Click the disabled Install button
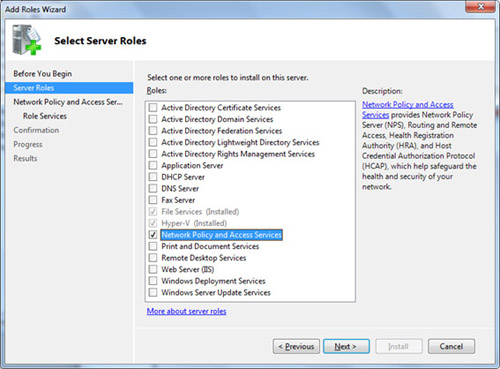This screenshot has width=500, height=369. point(399,347)
